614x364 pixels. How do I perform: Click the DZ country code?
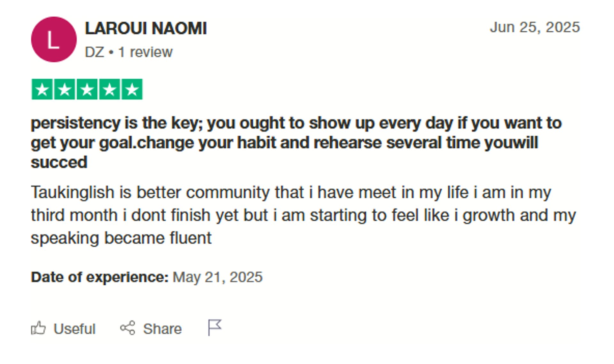coord(94,52)
